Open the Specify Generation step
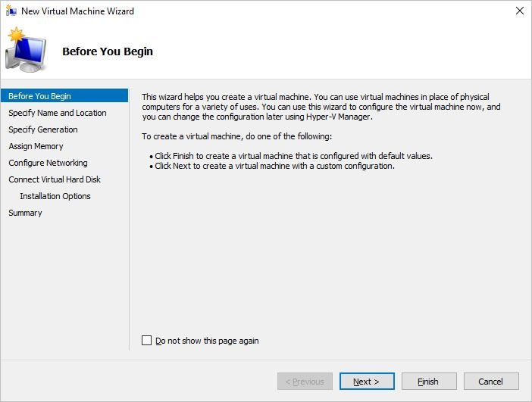This screenshot has width=532, height=402. pos(42,129)
